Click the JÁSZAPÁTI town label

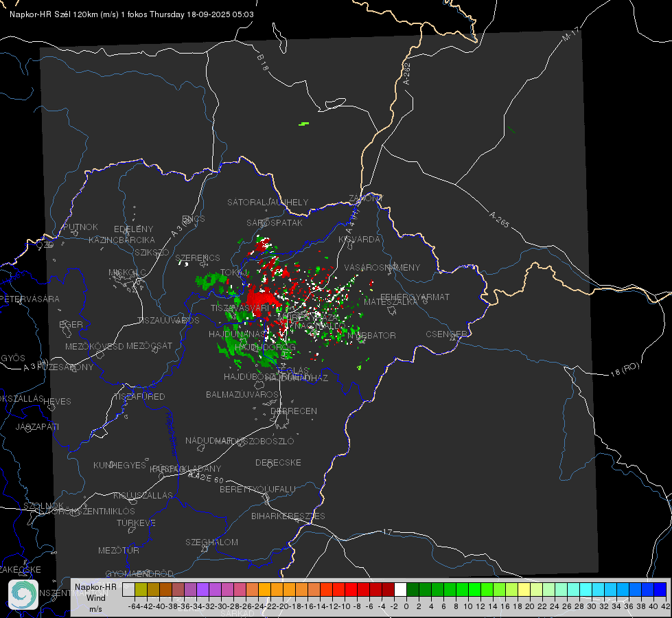tap(37, 426)
